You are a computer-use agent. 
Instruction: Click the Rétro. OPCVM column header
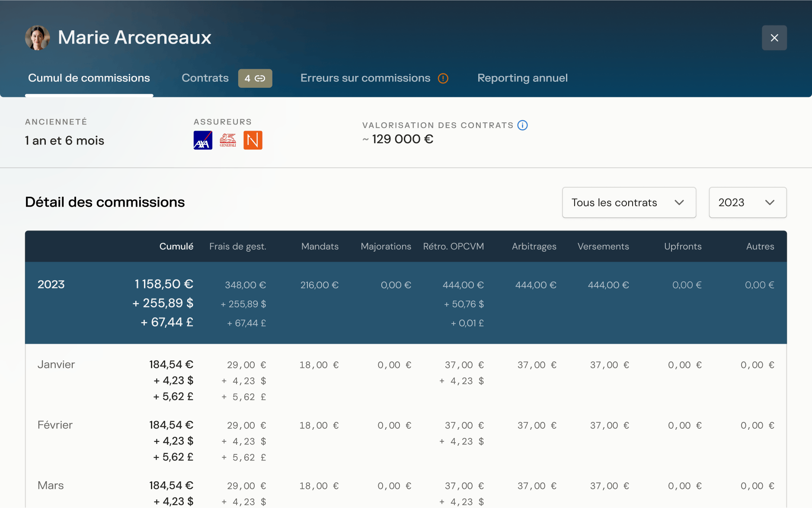pos(453,246)
